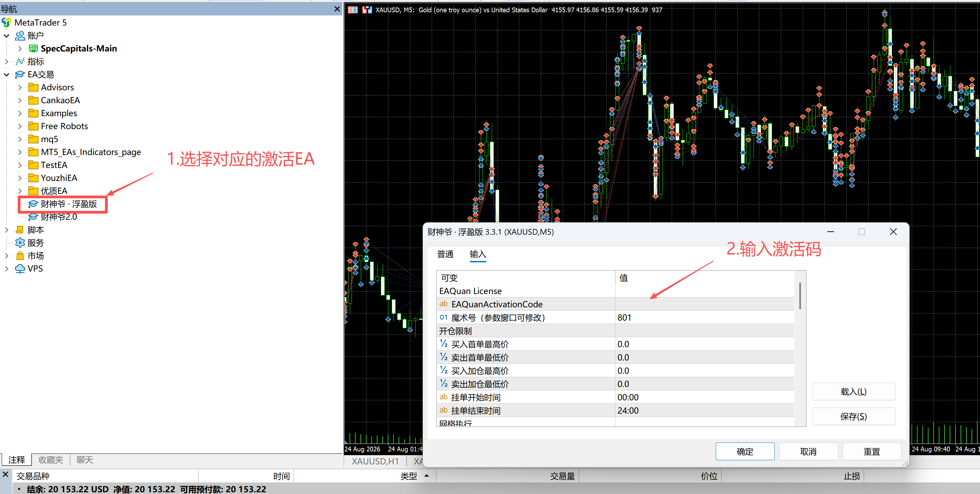
Task: Click the MetaTrader 5 root icon
Action: [x=6, y=23]
